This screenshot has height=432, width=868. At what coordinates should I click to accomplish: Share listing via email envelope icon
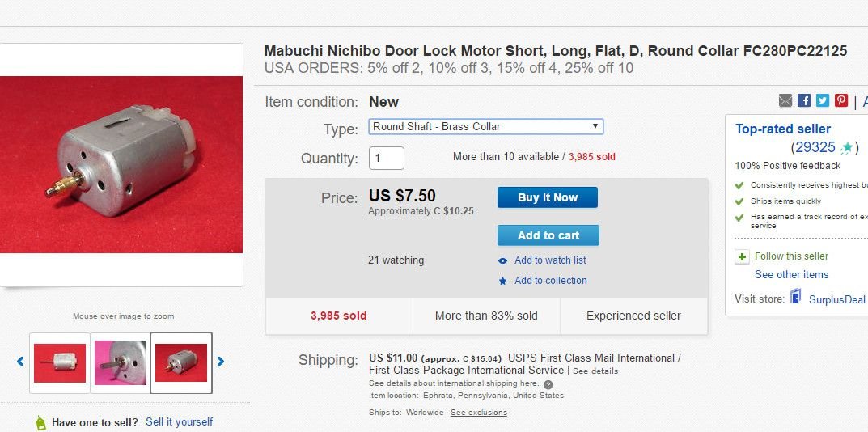pyautogui.click(x=785, y=100)
